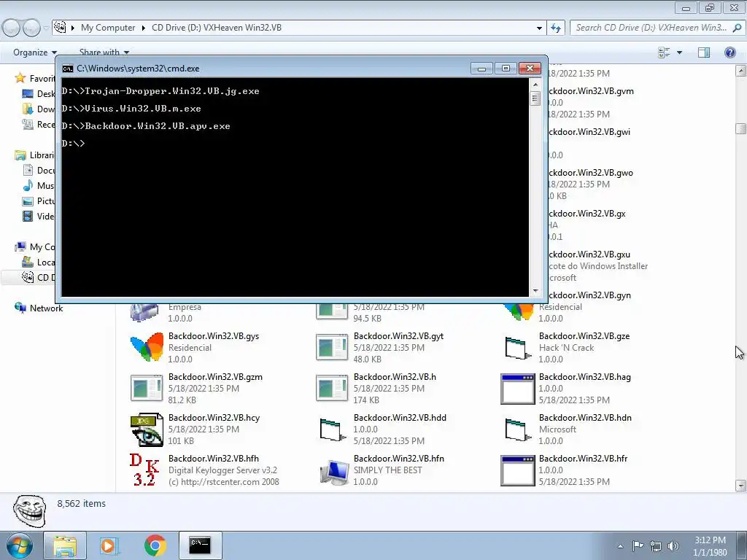Toggle the preview pane icon
This screenshot has height=560, width=747.
(x=704, y=52)
